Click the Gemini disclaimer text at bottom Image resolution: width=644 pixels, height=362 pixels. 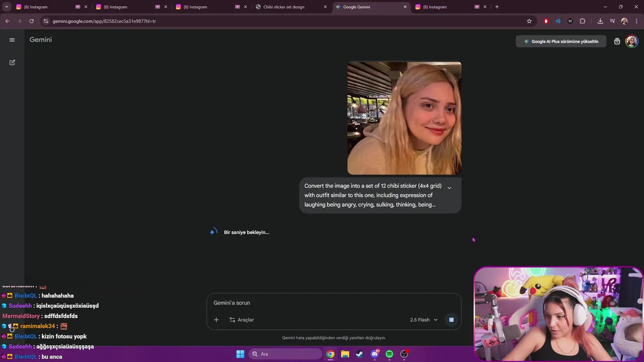(334, 338)
